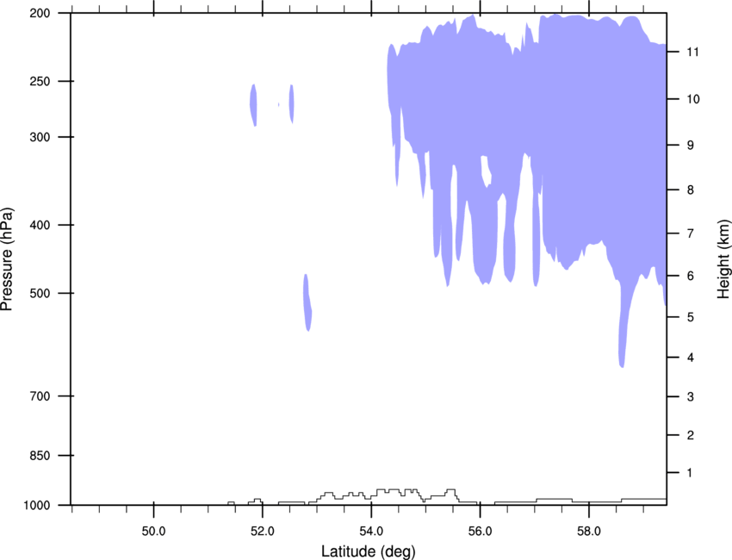Screen dimensions: 732x560
Task: Click the 3 km height label
Action: click(691, 397)
